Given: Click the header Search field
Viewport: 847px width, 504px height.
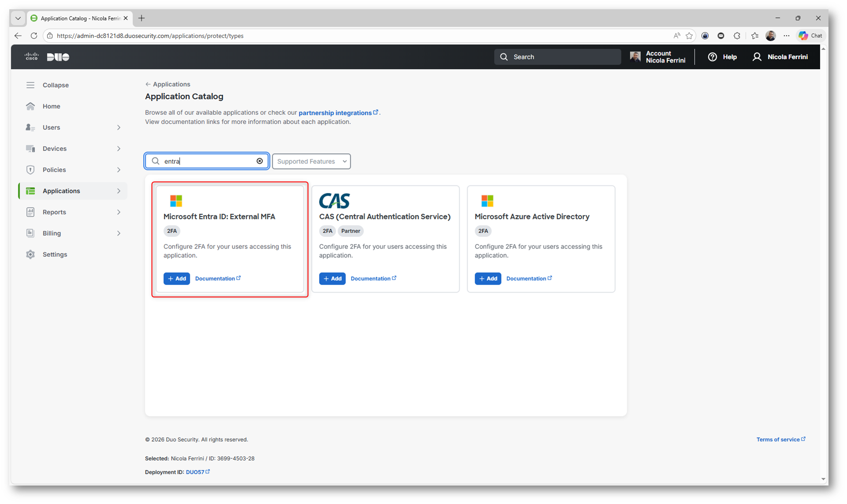Looking at the screenshot, I should click(557, 57).
